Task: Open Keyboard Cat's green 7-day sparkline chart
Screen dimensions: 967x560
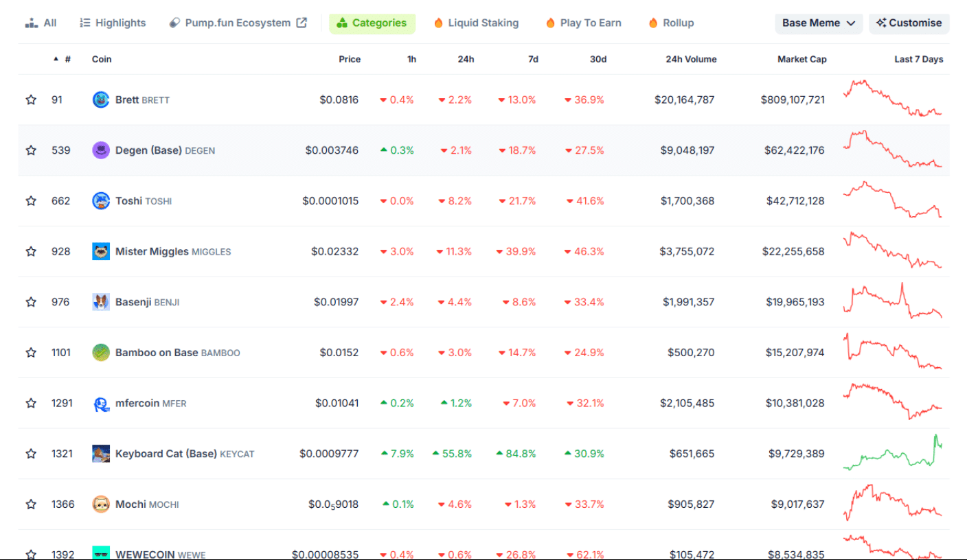Action: click(893, 454)
